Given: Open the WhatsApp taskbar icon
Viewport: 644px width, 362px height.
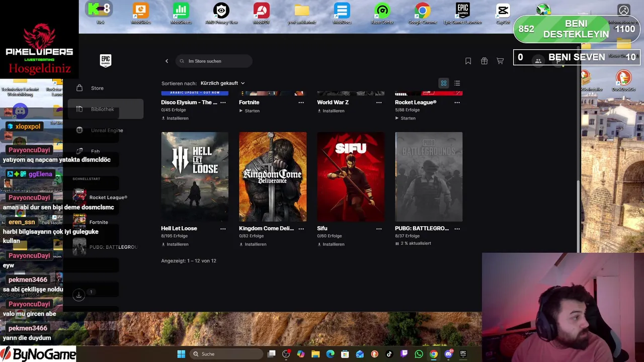Looking at the screenshot, I should coord(419,354).
